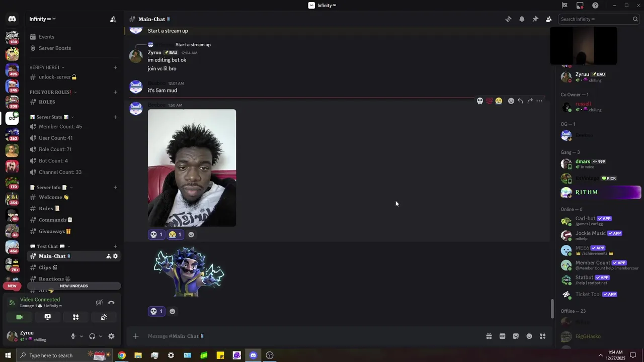644x362 pixels.
Task: Create invite for Main-Chat channel
Action: (108, 256)
